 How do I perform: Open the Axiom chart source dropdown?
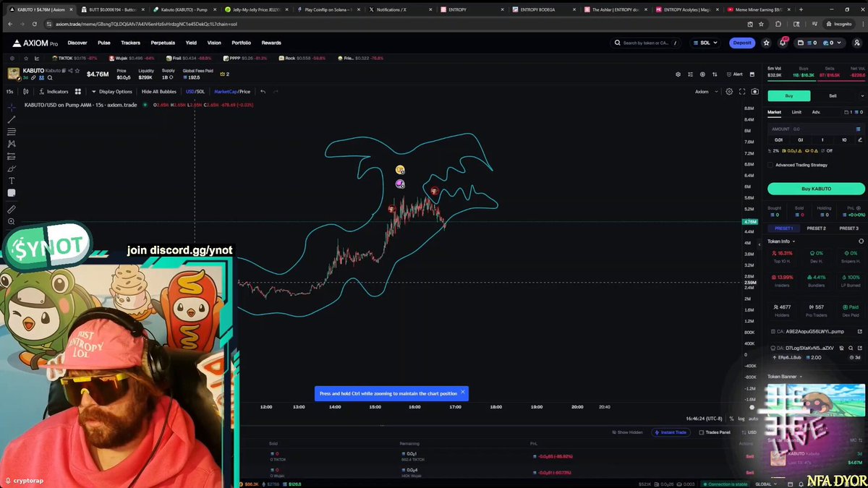pyautogui.click(x=706, y=92)
